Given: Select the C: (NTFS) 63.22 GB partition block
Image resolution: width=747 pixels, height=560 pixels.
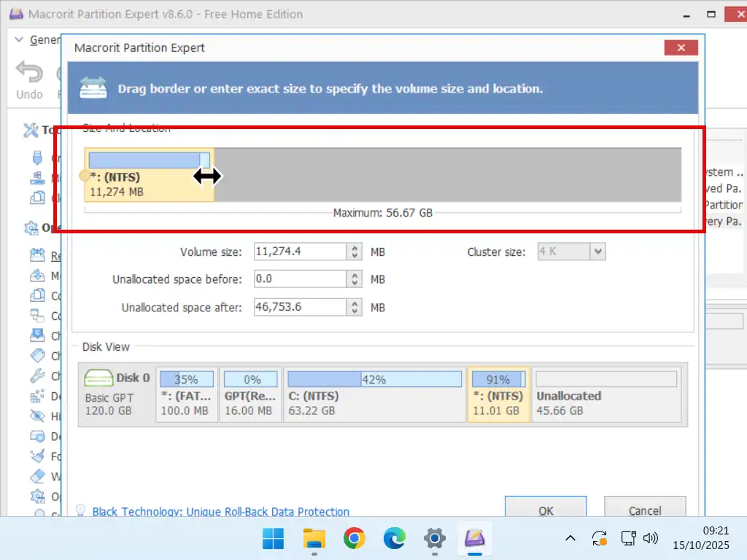Looking at the screenshot, I should tap(374, 394).
